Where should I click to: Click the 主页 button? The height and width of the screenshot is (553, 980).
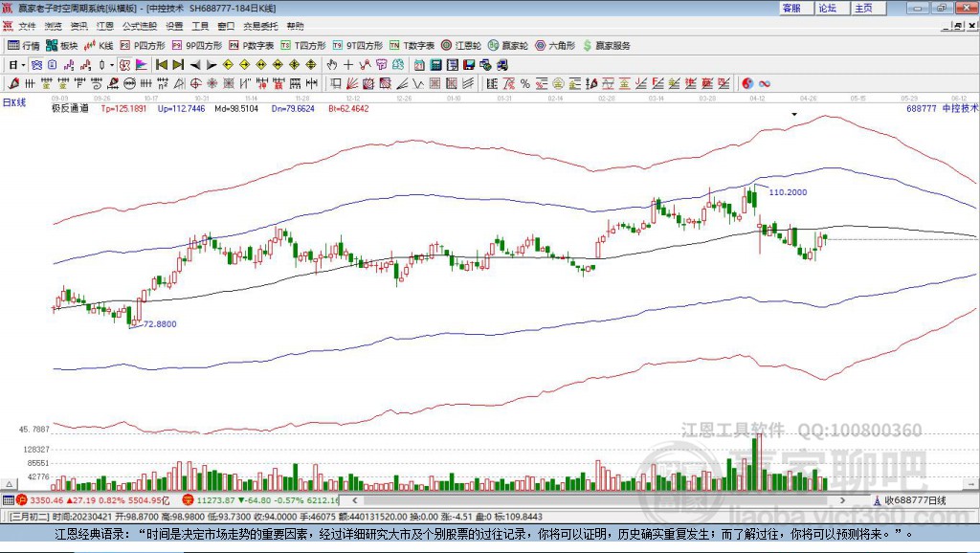click(x=867, y=8)
